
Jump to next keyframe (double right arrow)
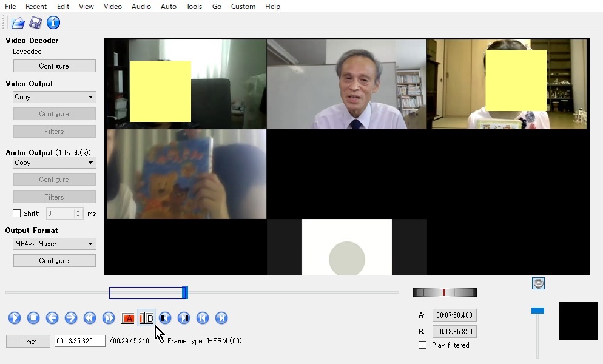coord(109,318)
